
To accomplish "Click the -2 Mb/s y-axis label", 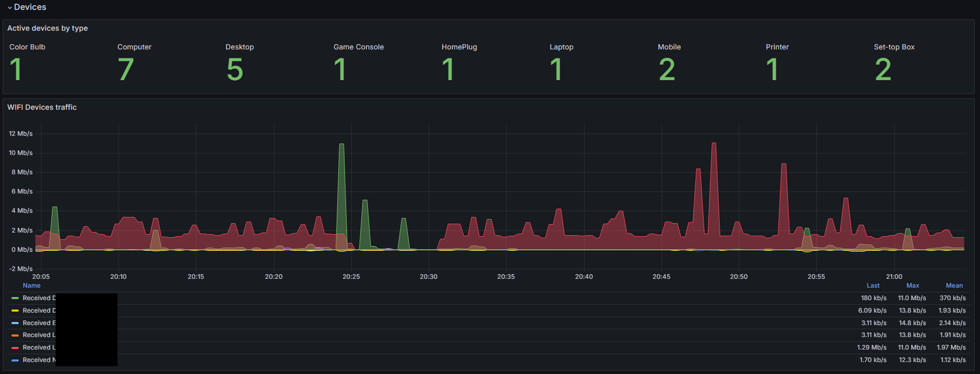I will point(21,269).
